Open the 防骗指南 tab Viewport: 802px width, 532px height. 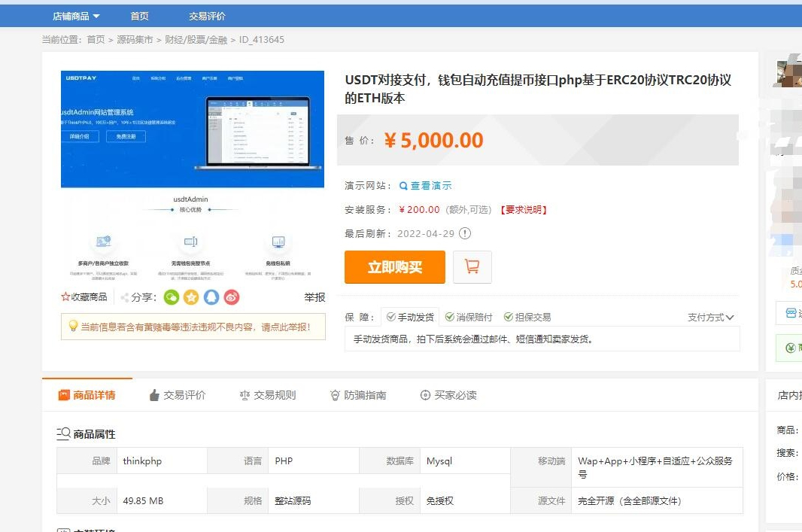358,395
